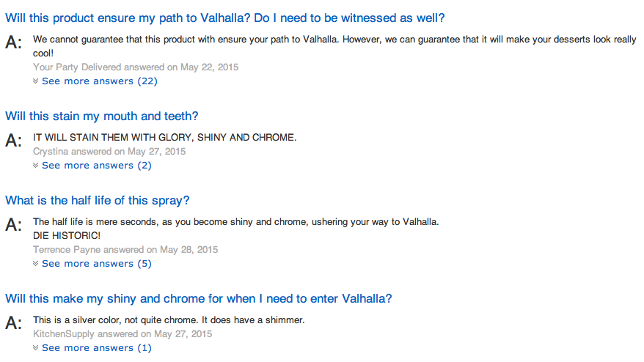Click the double-chevron icon beside the 5 answers
This screenshot has width=644, height=362.
pyautogui.click(x=36, y=264)
